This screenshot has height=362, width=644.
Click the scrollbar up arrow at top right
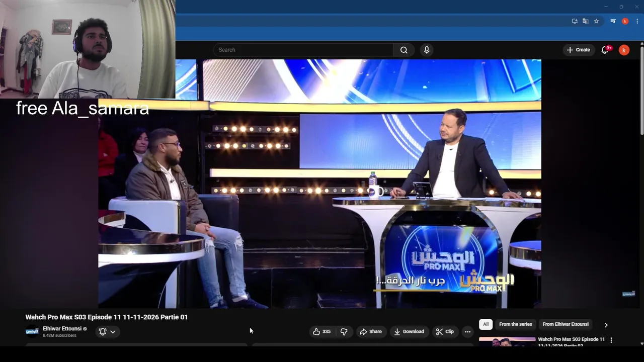(641, 43)
